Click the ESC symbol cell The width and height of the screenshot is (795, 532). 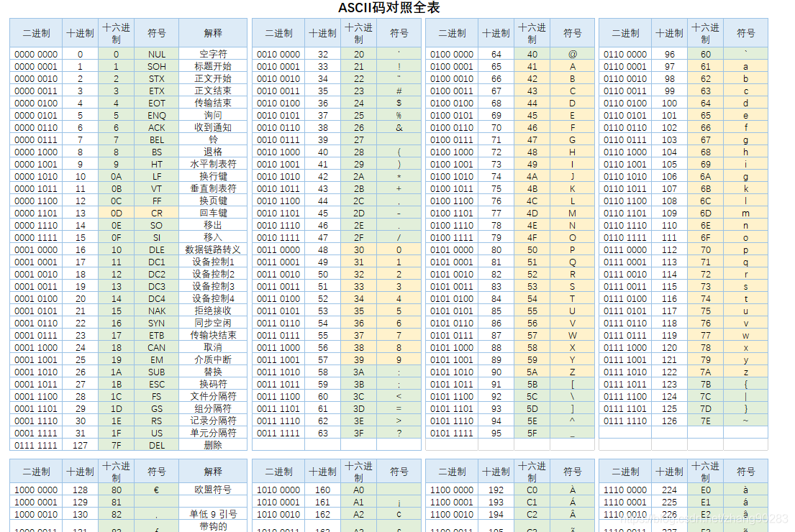pyautogui.click(x=157, y=385)
